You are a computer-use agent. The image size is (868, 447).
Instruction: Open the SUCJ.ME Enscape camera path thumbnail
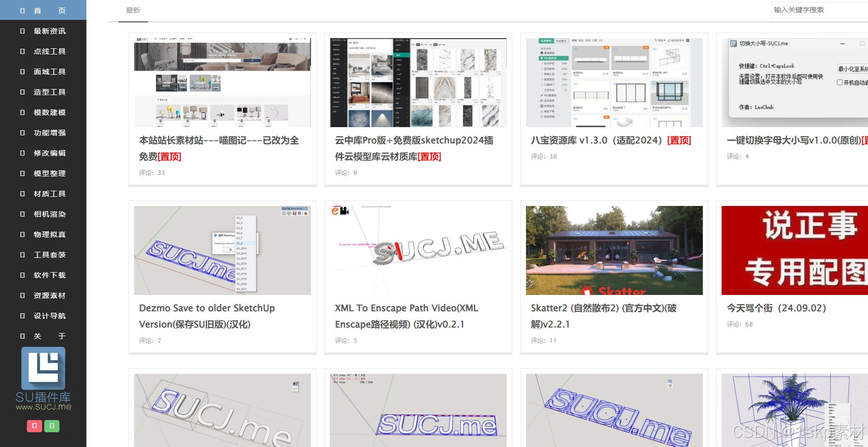(x=418, y=250)
